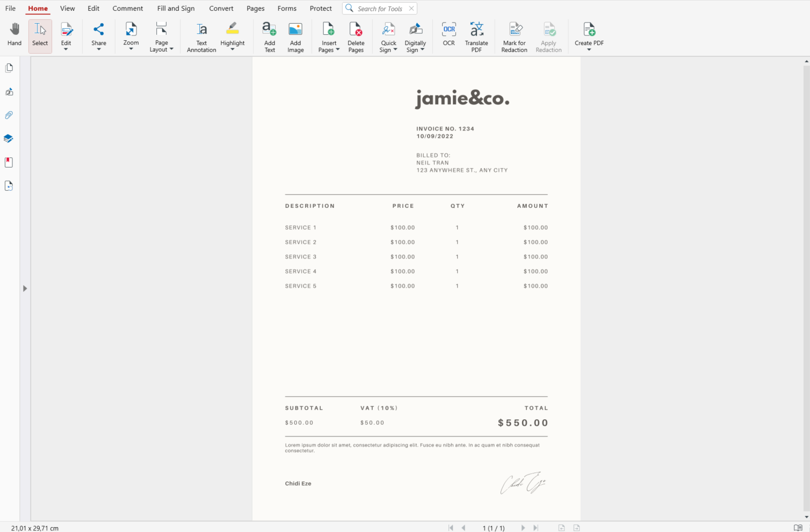Expand the Create PDF dropdown arrow
This screenshot has width=810, height=532.
589,49
